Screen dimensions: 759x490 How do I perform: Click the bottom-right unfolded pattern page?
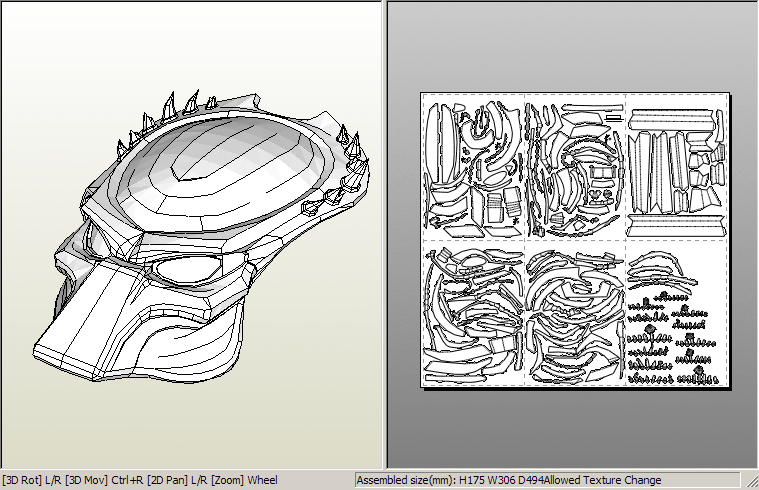tap(677, 313)
